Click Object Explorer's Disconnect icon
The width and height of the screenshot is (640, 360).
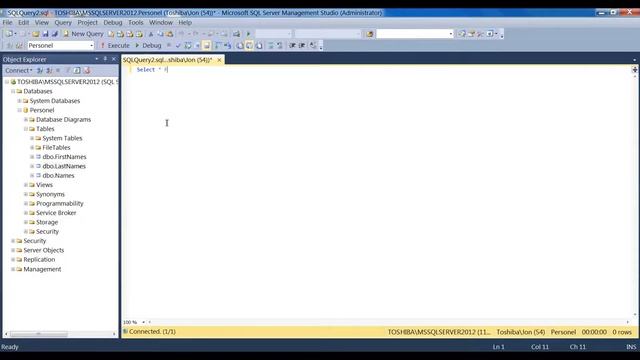(49, 71)
